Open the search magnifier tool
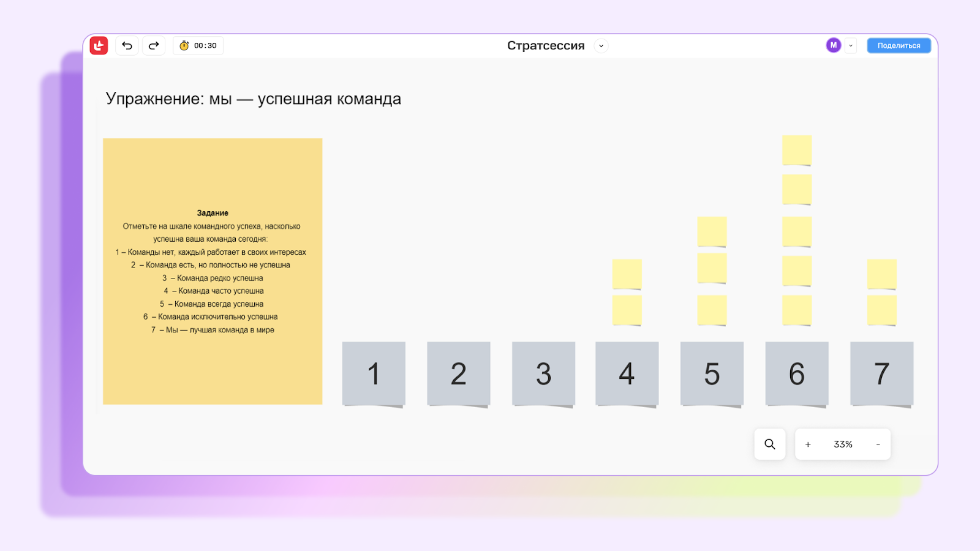Image resolution: width=980 pixels, height=551 pixels. click(770, 444)
